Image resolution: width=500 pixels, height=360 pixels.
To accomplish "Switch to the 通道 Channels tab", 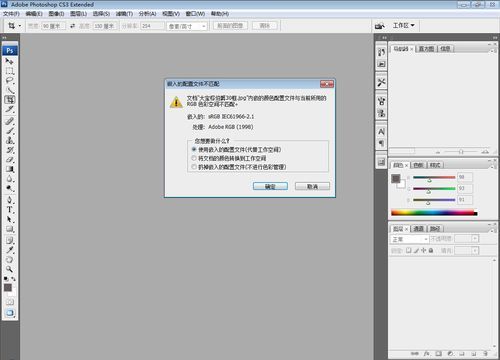I will point(418,229).
